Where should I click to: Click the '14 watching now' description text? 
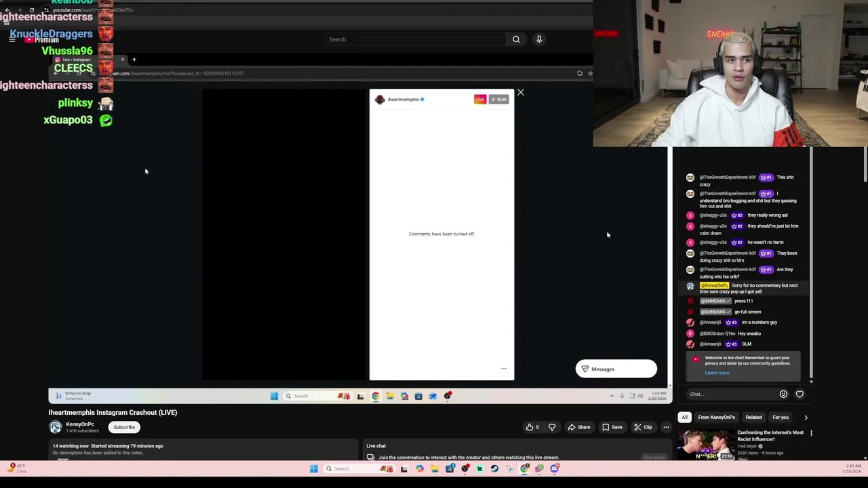[71, 446]
